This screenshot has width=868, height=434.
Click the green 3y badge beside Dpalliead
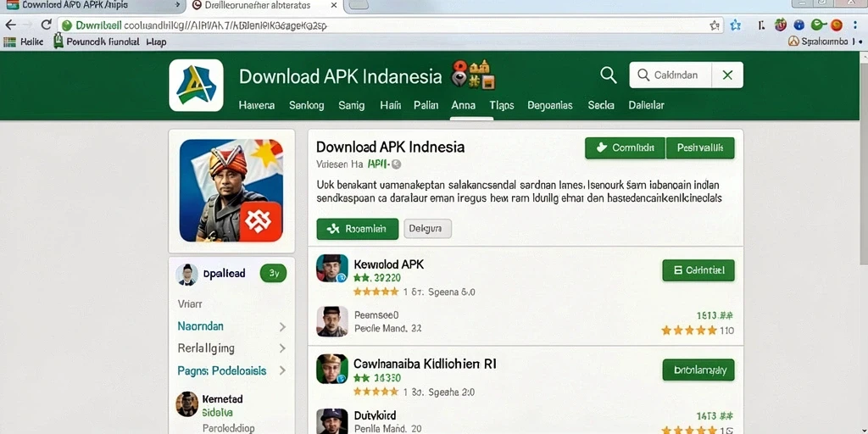pos(274,273)
